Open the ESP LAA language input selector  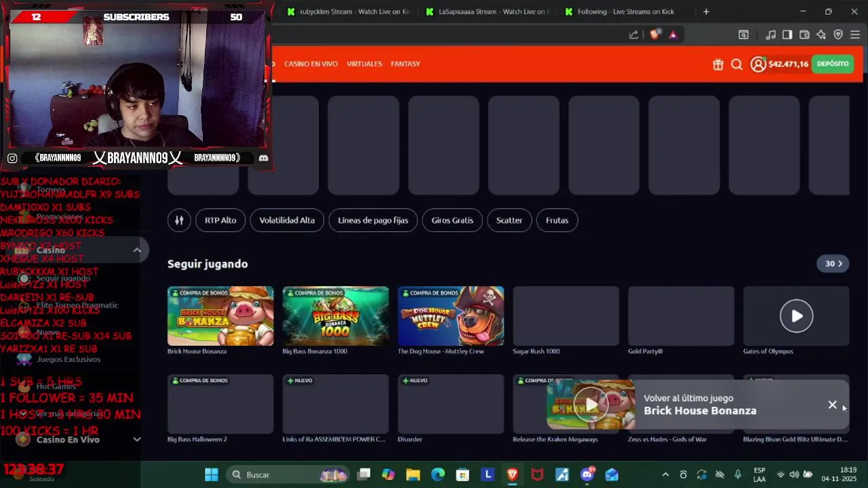tap(759, 474)
